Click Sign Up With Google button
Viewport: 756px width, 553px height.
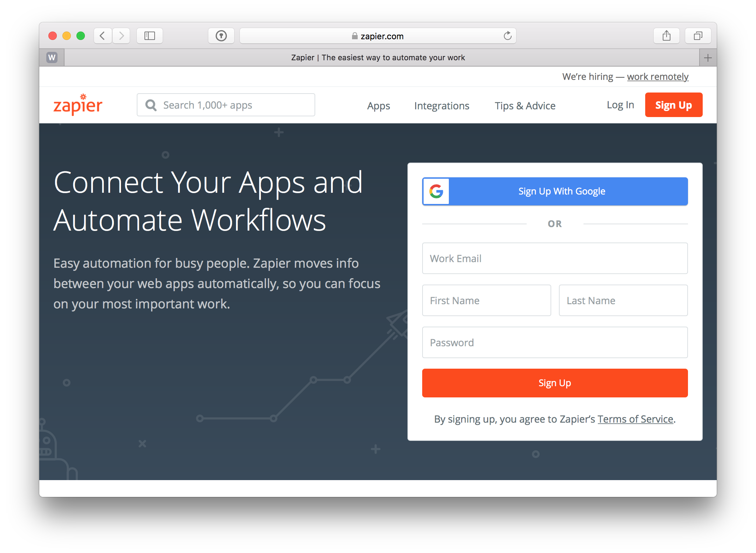pyautogui.click(x=555, y=191)
